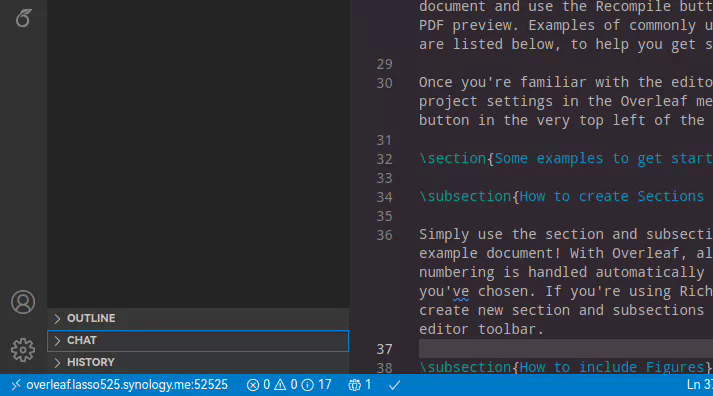Click the info count 17 in status bar
The width and height of the screenshot is (713, 396).
coord(316,385)
